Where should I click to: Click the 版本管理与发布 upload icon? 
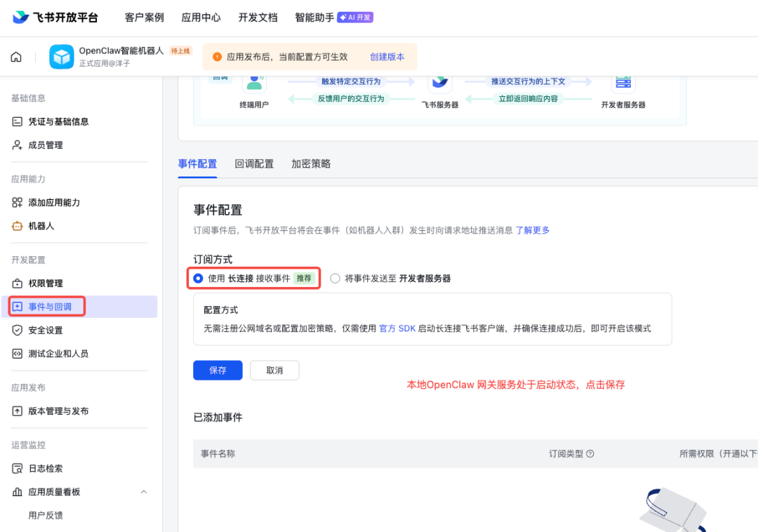(18, 411)
